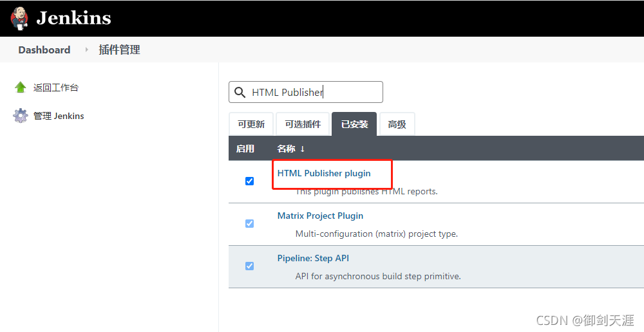Image resolution: width=644 pixels, height=332 pixels.
Task: Expand the breadcrumb arrow after Dashboard
Action: click(87, 50)
